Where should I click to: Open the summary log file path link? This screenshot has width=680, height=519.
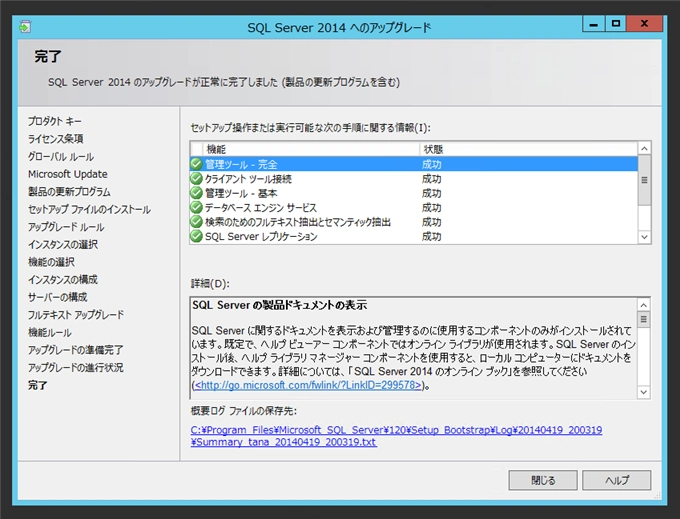point(396,436)
